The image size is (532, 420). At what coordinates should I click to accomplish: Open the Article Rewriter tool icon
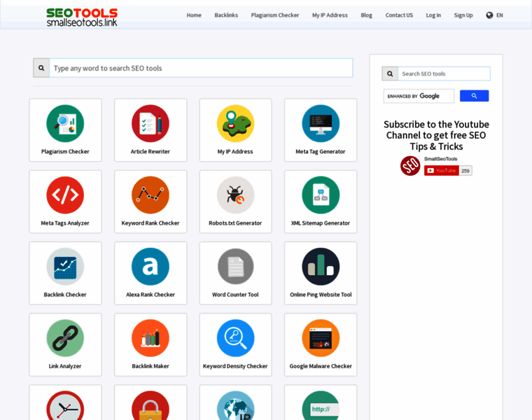click(150, 123)
